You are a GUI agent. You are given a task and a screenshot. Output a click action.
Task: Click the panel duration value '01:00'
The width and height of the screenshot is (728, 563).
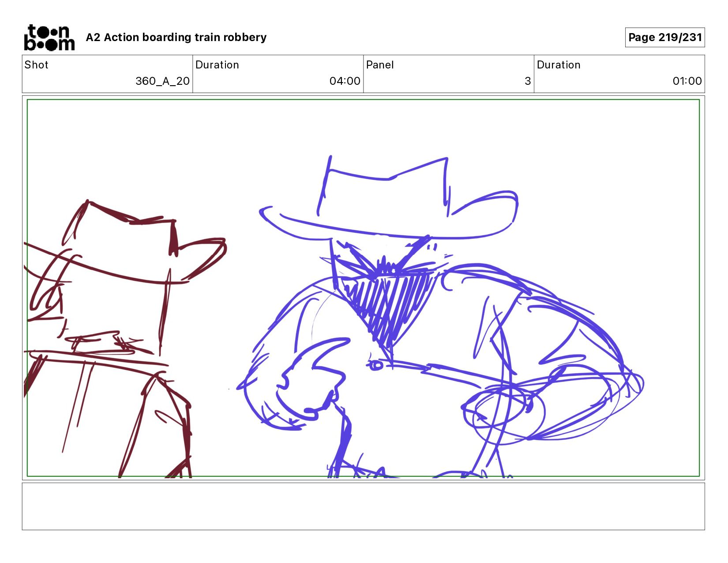pyautogui.click(x=687, y=81)
